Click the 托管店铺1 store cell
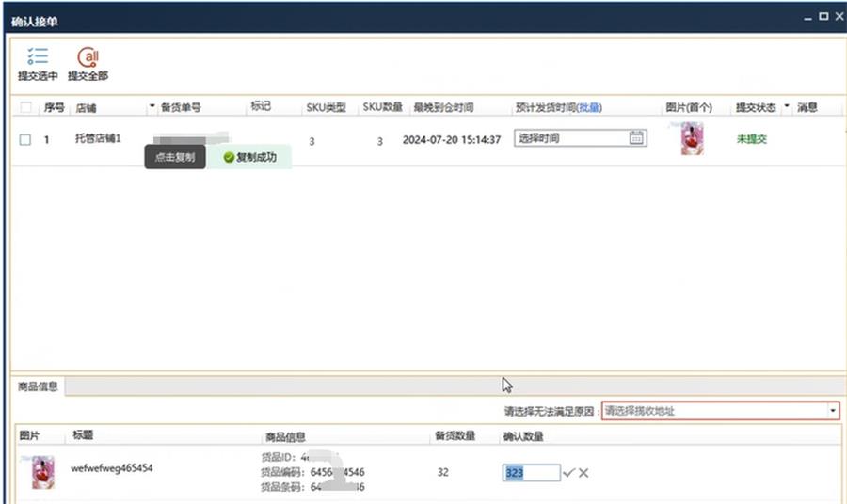Screen dimensions: 847x504 (98, 138)
